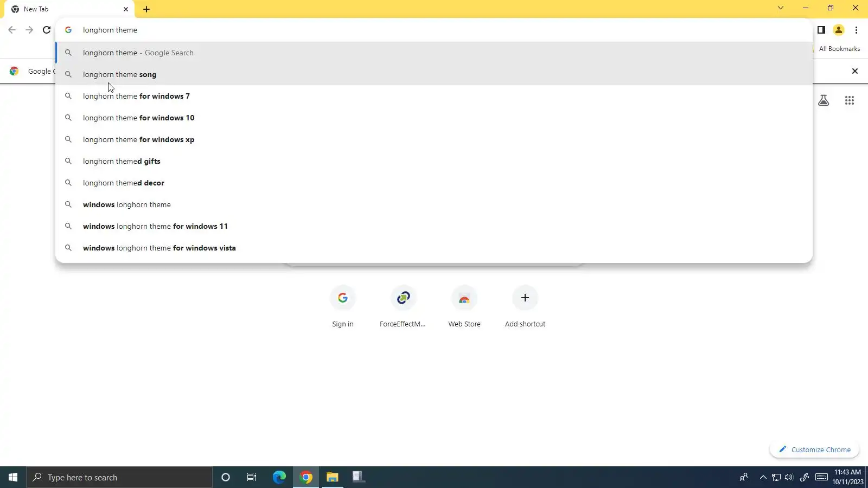Open the touch keyboard tray icon
The image size is (868, 488).
822,477
